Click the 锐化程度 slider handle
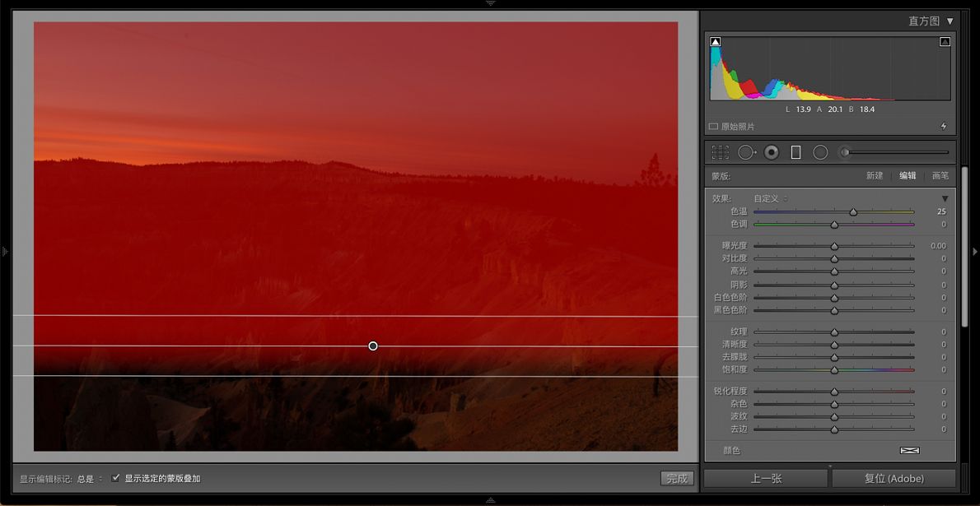 [834, 392]
